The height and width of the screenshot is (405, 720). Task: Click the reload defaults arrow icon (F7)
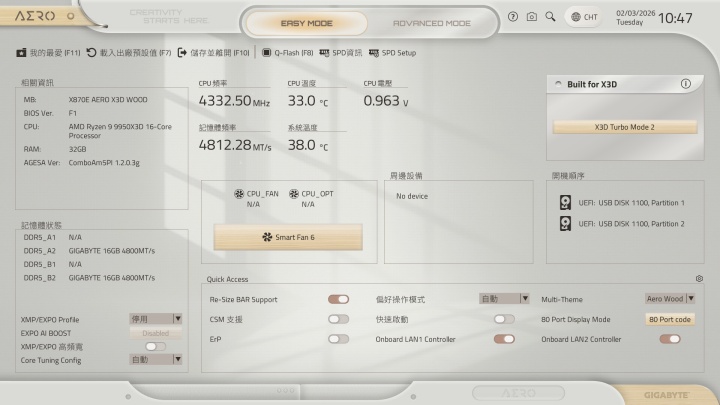point(91,53)
